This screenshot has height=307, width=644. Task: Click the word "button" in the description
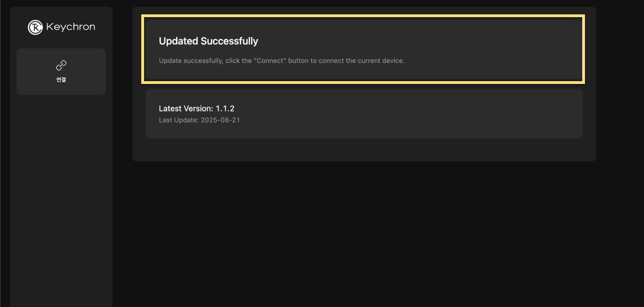pos(298,61)
